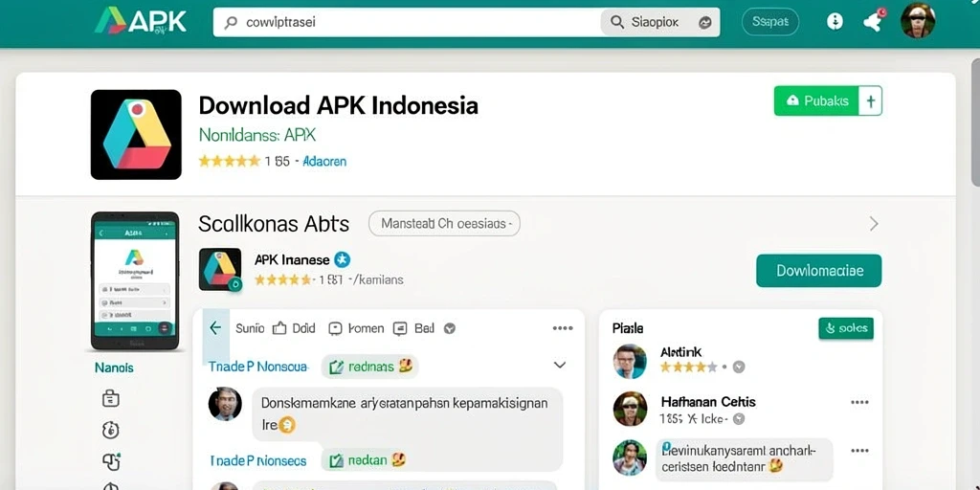This screenshot has width=980, height=490.
Task: Collapse the first comment using chevron down
Action: point(560,365)
